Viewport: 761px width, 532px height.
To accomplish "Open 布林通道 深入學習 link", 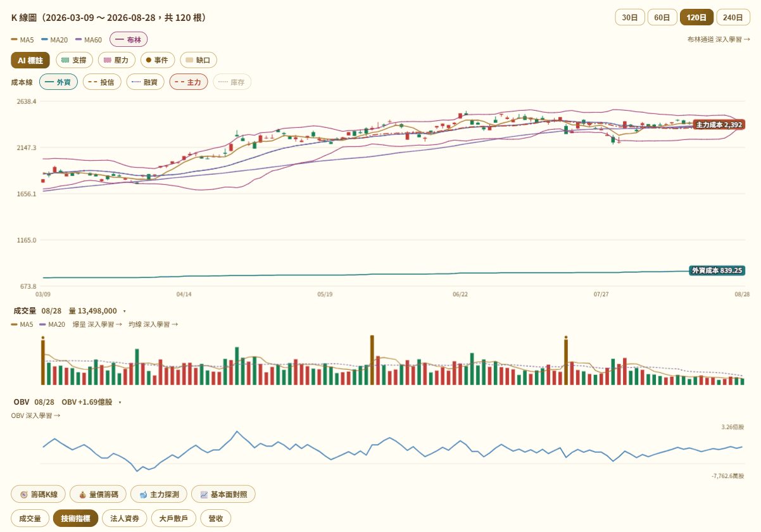I will click(719, 39).
